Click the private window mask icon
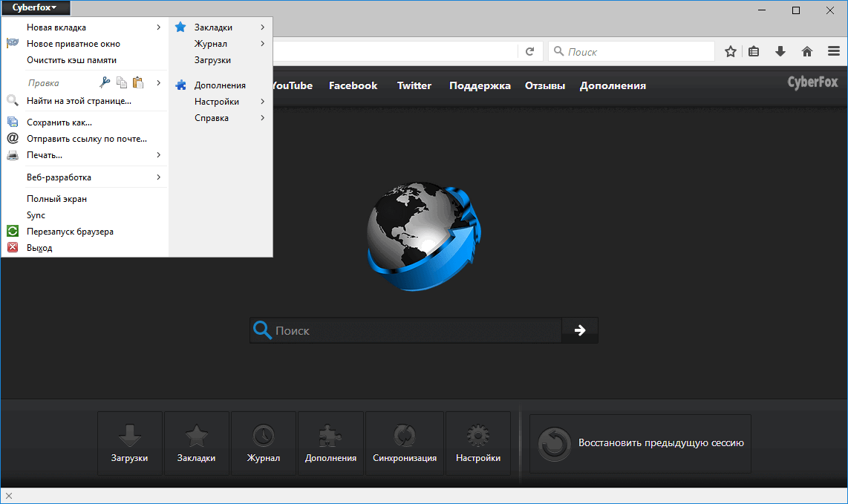This screenshot has height=504, width=848. [13, 43]
